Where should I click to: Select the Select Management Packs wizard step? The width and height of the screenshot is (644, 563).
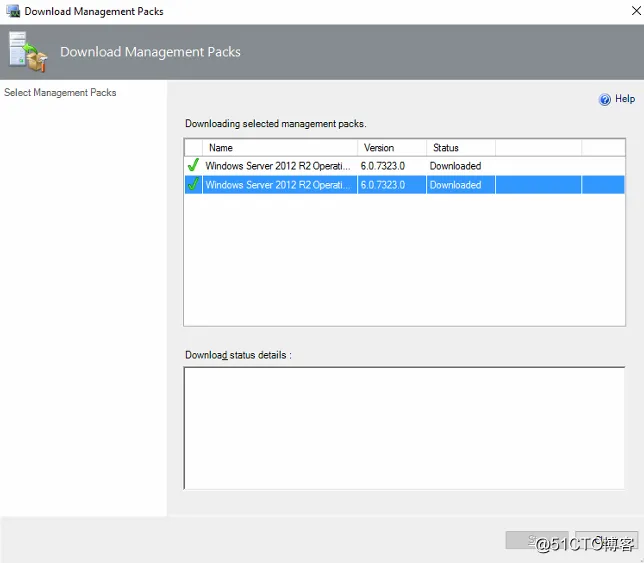click(x=60, y=93)
